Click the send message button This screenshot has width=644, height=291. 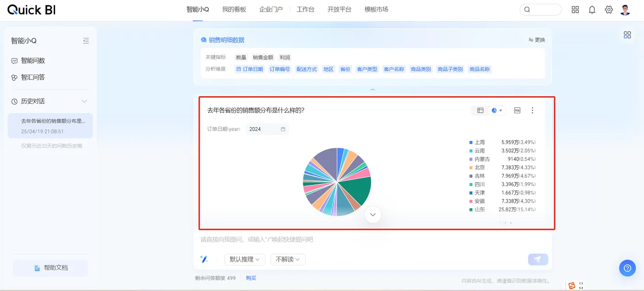pyautogui.click(x=538, y=260)
